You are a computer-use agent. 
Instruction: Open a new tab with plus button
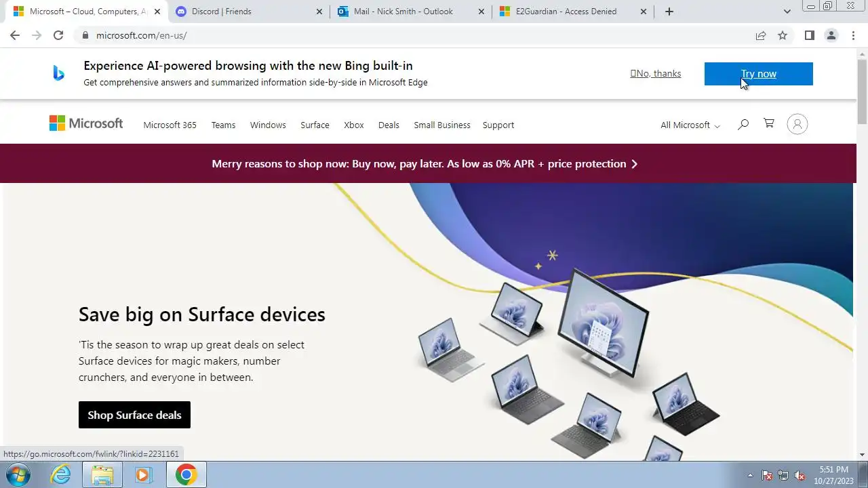pos(669,12)
